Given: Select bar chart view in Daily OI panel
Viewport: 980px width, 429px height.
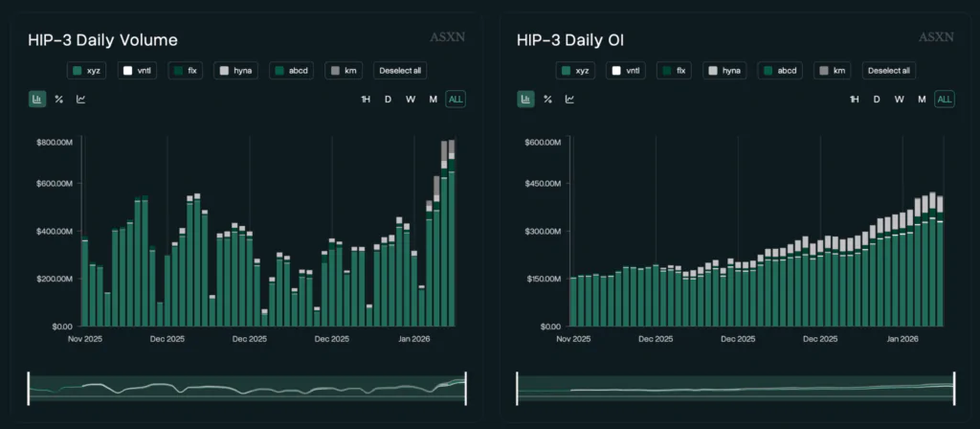Looking at the screenshot, I should pos(526,99).
